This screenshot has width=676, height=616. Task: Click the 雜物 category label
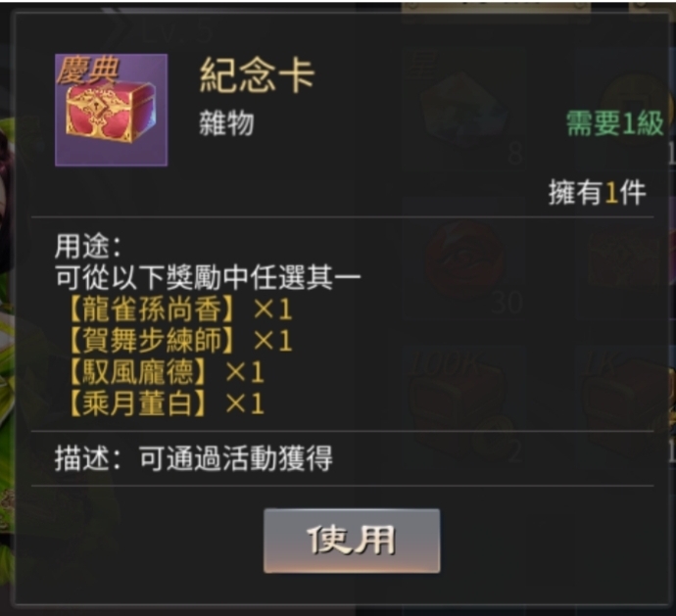[226, 123]
